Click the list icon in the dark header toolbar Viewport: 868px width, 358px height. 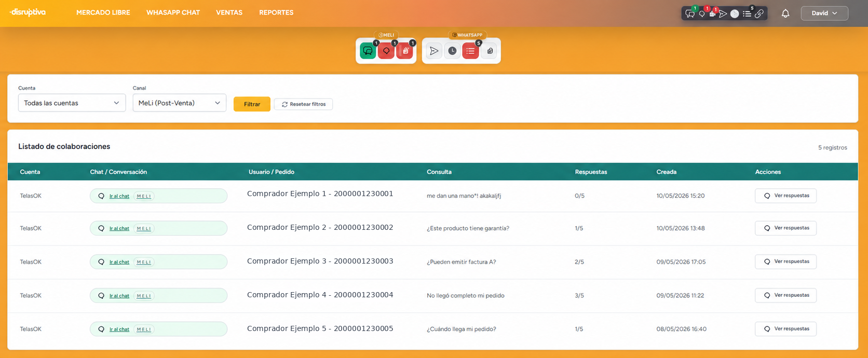747,14
